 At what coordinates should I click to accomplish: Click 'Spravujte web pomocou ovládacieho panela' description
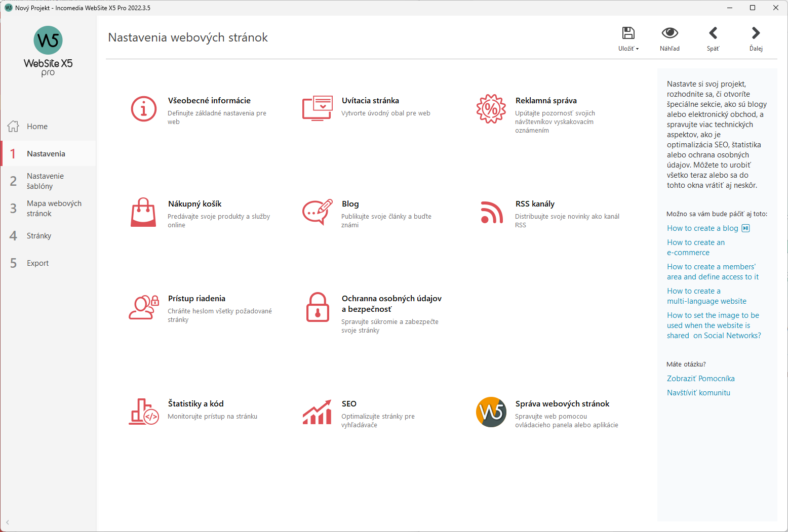(x=566, y=421)
